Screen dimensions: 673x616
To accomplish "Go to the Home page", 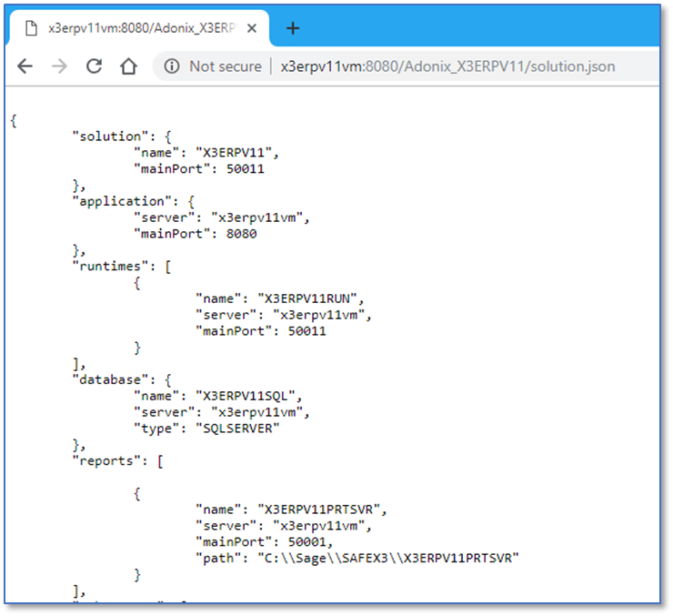I will [129, 66].
